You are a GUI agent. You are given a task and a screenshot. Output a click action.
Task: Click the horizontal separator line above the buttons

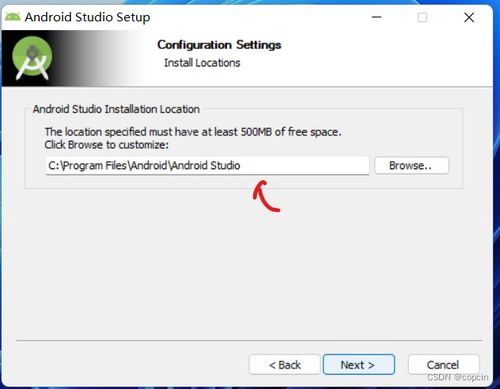[249, 340]
